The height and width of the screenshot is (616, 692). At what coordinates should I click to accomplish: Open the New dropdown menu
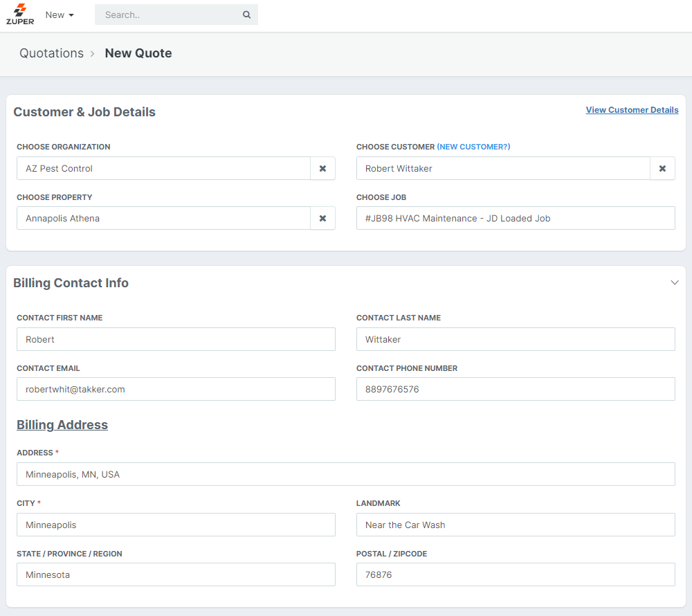[60, 15]
